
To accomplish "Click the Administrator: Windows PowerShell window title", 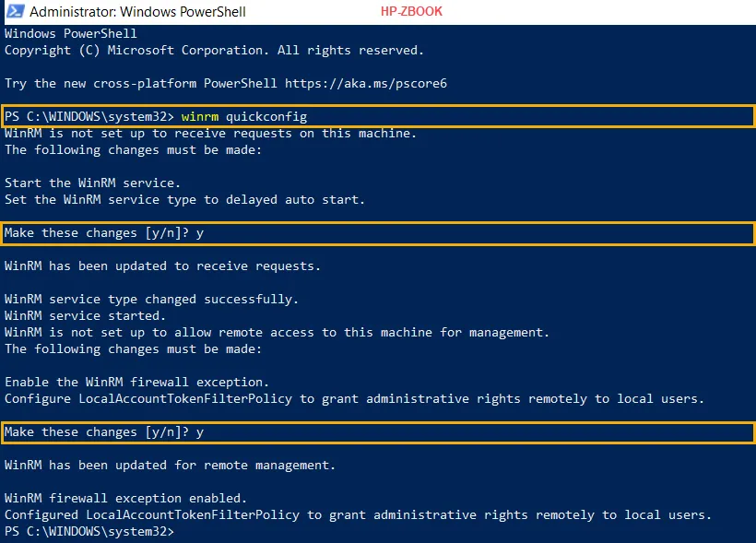I will (x=137, y=13).
